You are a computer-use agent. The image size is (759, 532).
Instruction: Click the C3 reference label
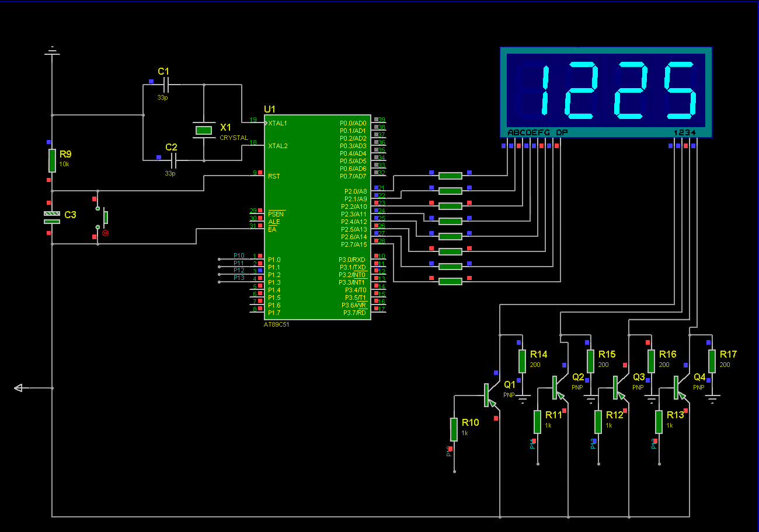[x=70, y=215]
